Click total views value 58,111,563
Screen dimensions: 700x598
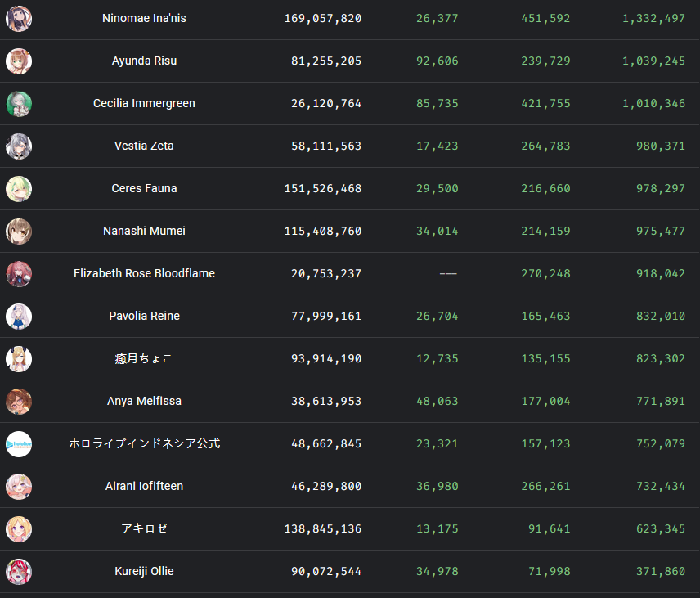(326, 146)
